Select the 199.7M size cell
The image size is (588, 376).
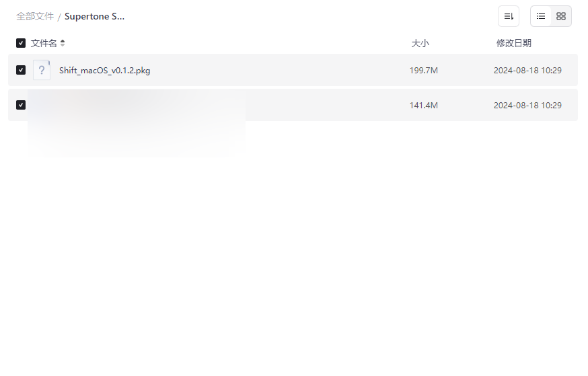pyautogui.click(x=423, y=71)
